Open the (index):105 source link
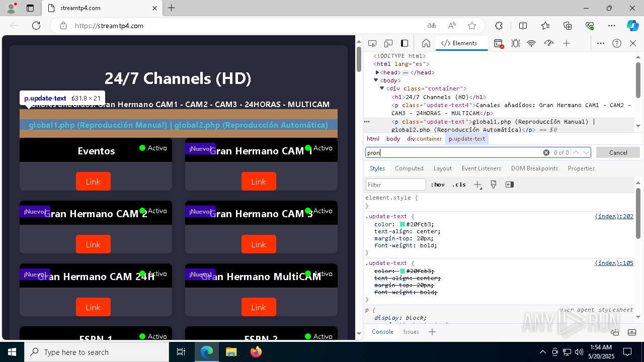This screenshot has width=644, height=362. point(614,263)
